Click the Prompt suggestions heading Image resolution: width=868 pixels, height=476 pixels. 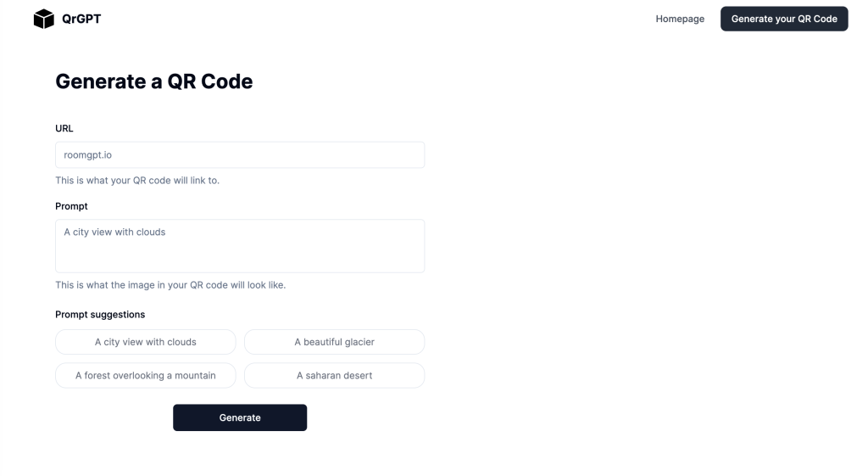point(100,315)
